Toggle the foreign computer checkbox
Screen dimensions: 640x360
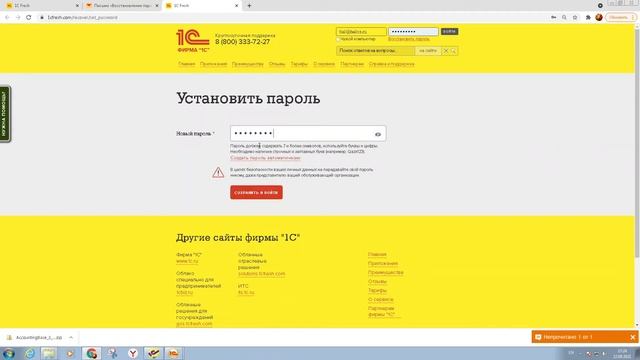coord(338,39)
